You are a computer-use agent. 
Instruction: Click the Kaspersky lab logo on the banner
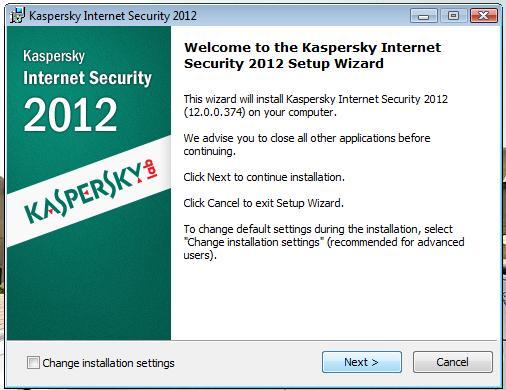pos(91,192)
